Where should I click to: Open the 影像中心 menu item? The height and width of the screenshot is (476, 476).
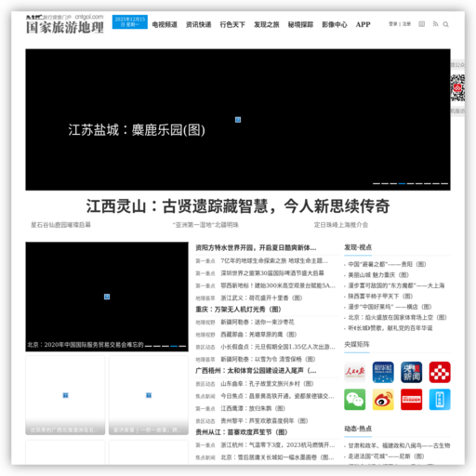click(335, 24)
